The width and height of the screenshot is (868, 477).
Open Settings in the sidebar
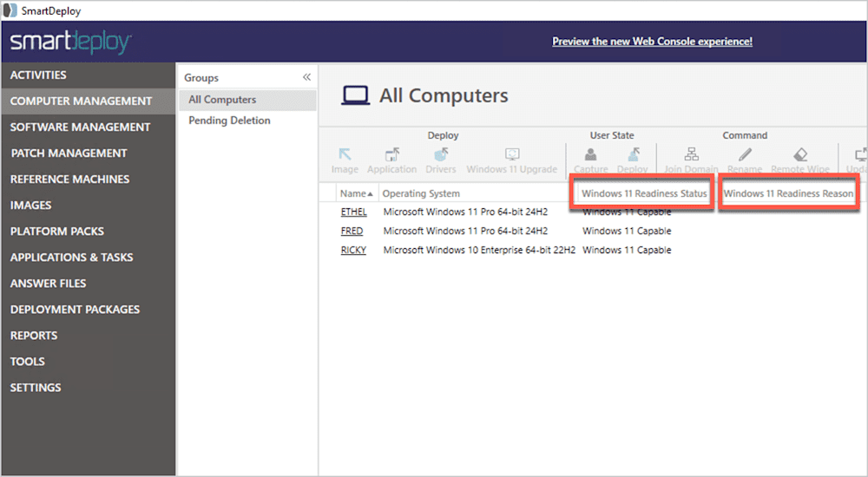coord(88,387)
